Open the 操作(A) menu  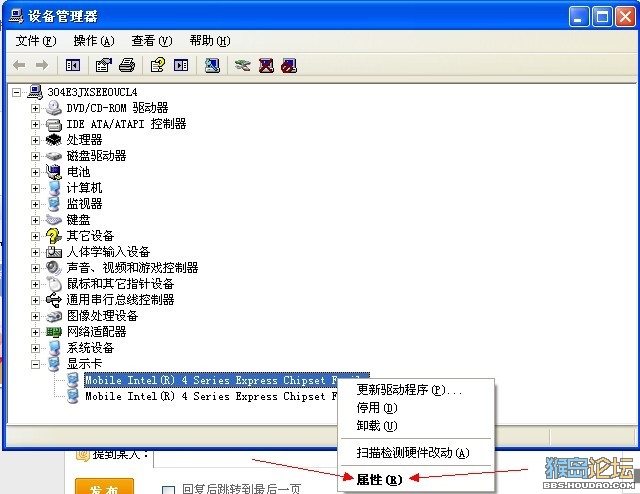[x=94, y=41]
